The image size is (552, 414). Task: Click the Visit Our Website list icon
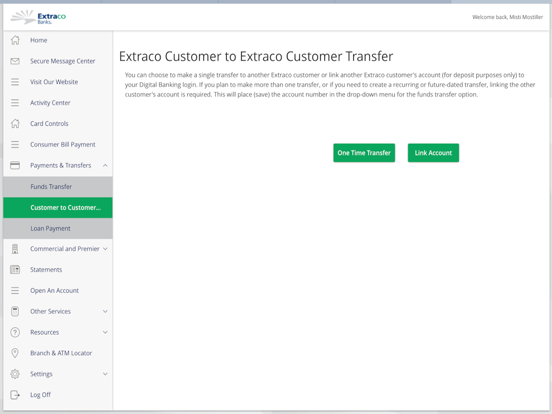coord(15,82)
